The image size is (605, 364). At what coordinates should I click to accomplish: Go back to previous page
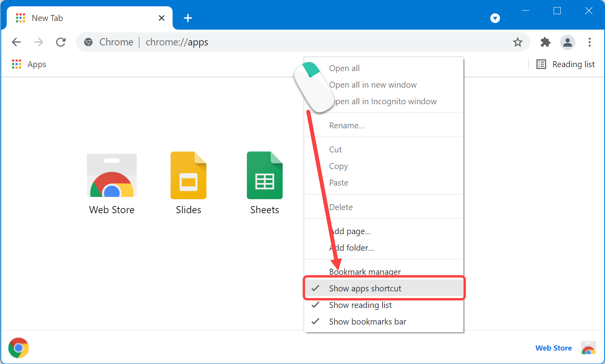pyautogui.click(x=17, y=42)
